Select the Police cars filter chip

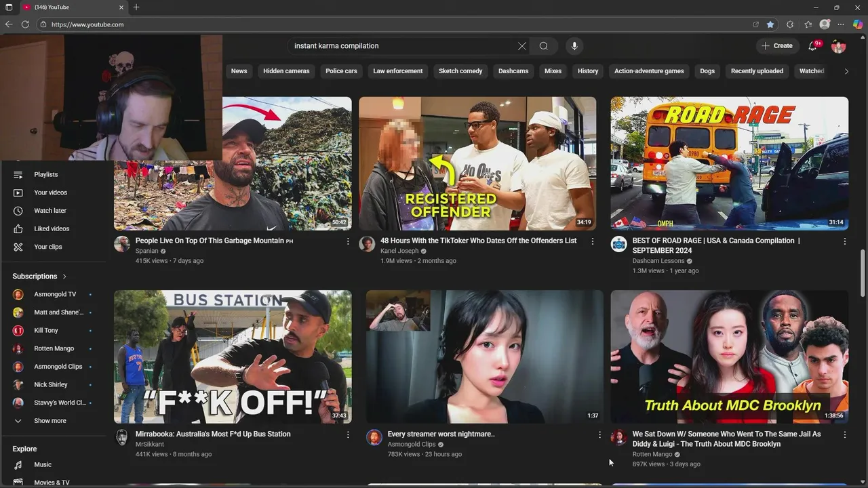click(341, 71)
